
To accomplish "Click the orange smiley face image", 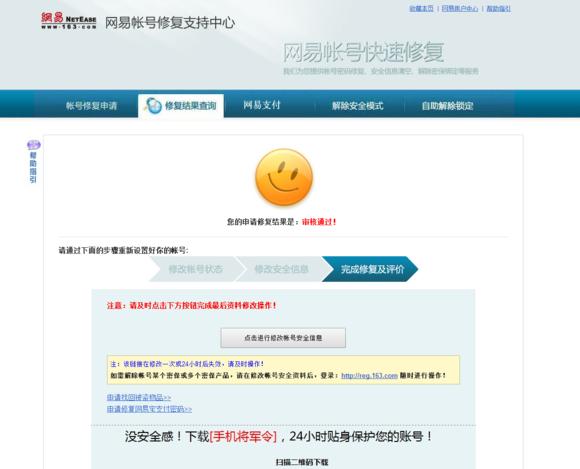I will click(x=284, y=177).
